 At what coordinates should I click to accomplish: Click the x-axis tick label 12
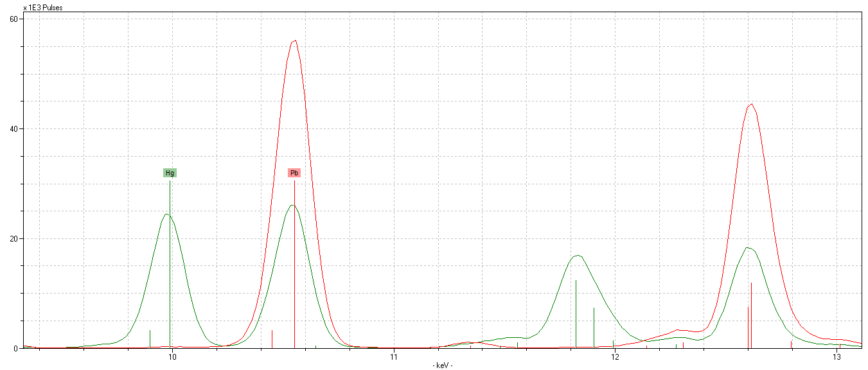pyautogui.click(x=615, y=356)
